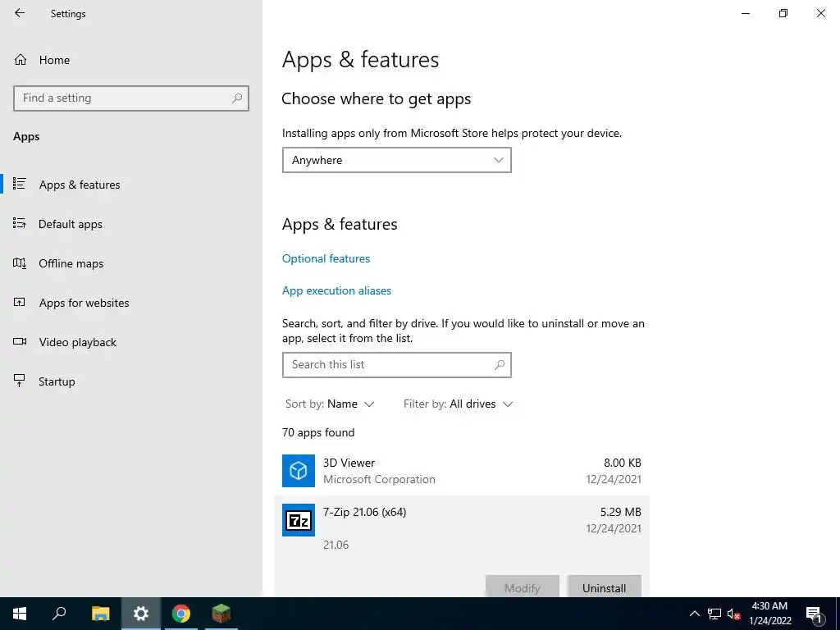This screenshot has height=630, width=840.
Task: Open the Windows Start menu
Action: click(20, 614)
